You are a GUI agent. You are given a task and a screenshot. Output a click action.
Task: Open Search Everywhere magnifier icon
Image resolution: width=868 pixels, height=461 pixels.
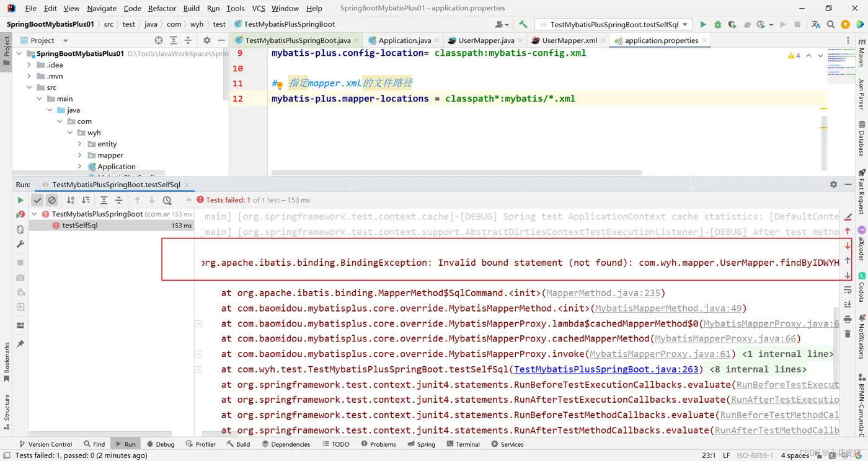coord(831,25)
